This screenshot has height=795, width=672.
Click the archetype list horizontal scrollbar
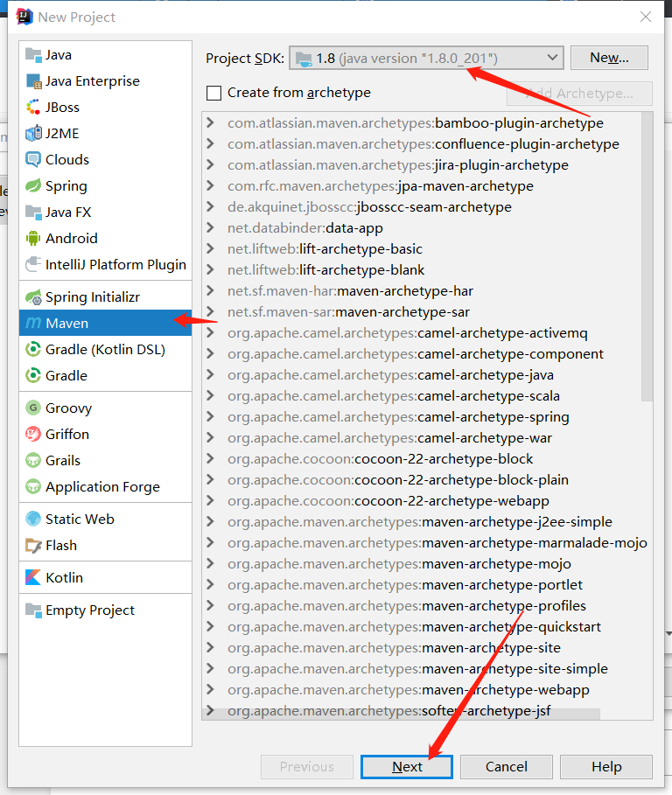[x=401, y=714]
